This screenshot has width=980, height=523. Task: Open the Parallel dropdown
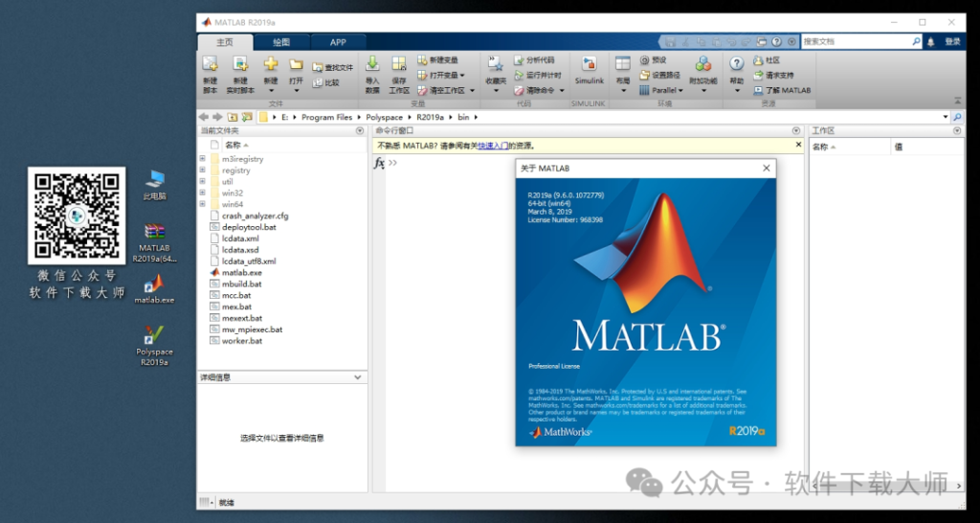pos(661,90)
